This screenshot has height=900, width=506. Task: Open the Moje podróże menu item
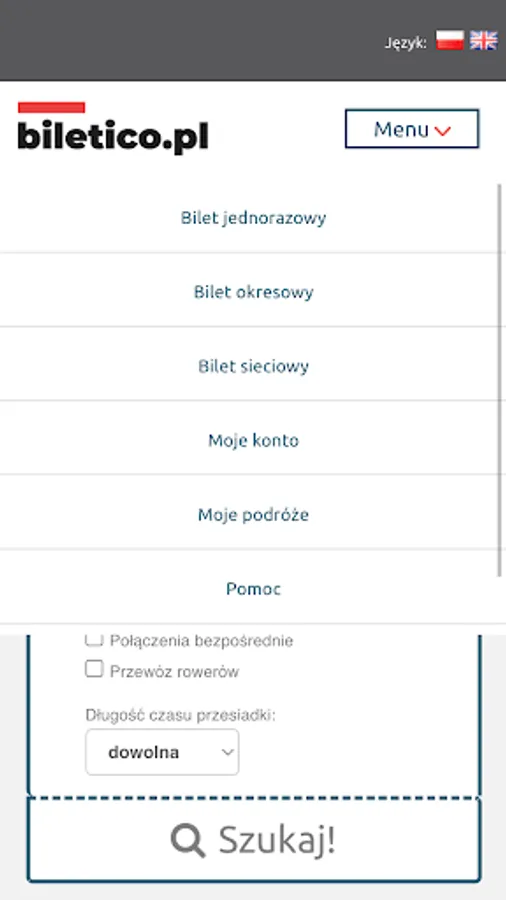tap(251, 512)
